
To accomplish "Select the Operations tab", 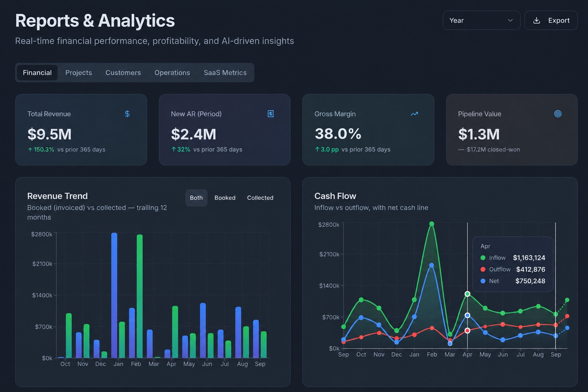I will (x=172, y=73).
